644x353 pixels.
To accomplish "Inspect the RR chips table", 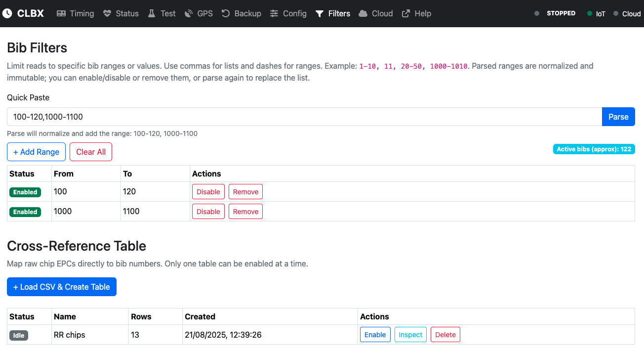I will [x=410, y=335].
